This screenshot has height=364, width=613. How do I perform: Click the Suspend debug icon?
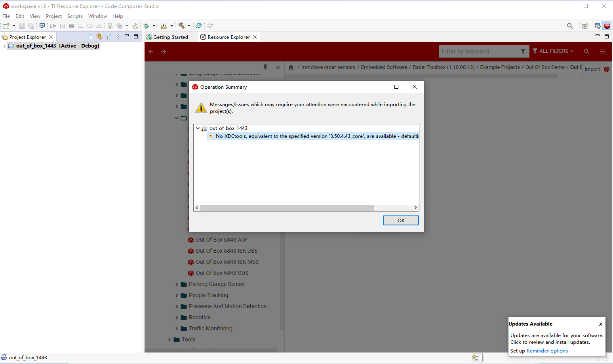point(62,26)
